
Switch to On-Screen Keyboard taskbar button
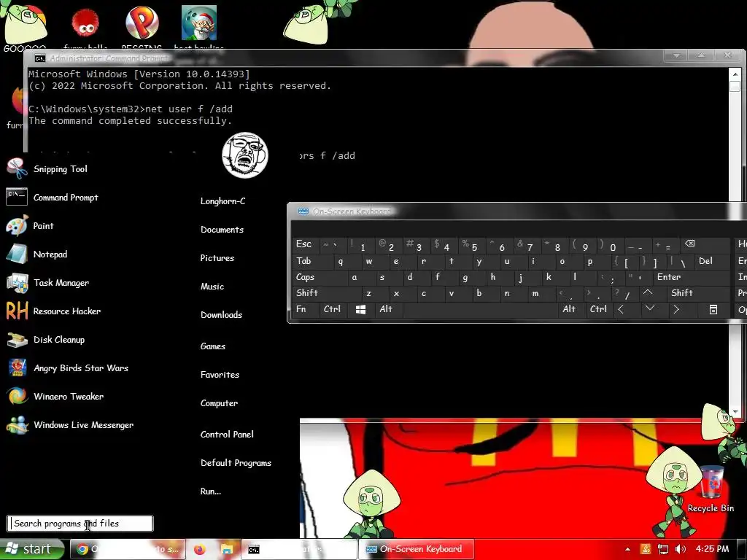tap(417, 549)
